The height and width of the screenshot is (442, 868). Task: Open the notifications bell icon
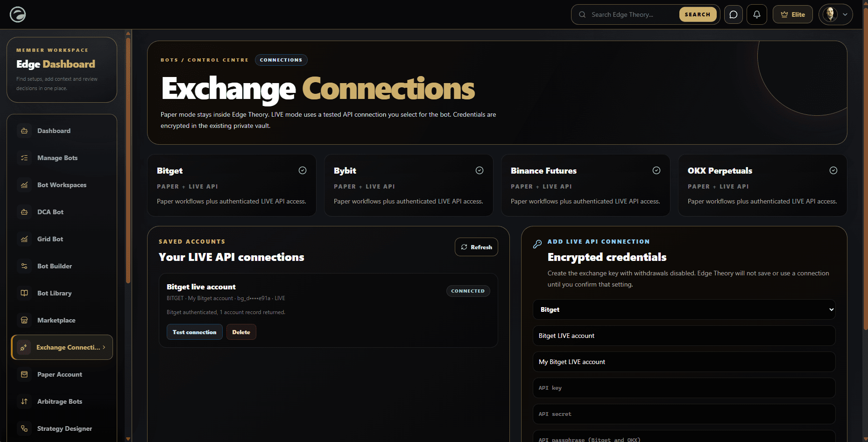pos(757,14)
